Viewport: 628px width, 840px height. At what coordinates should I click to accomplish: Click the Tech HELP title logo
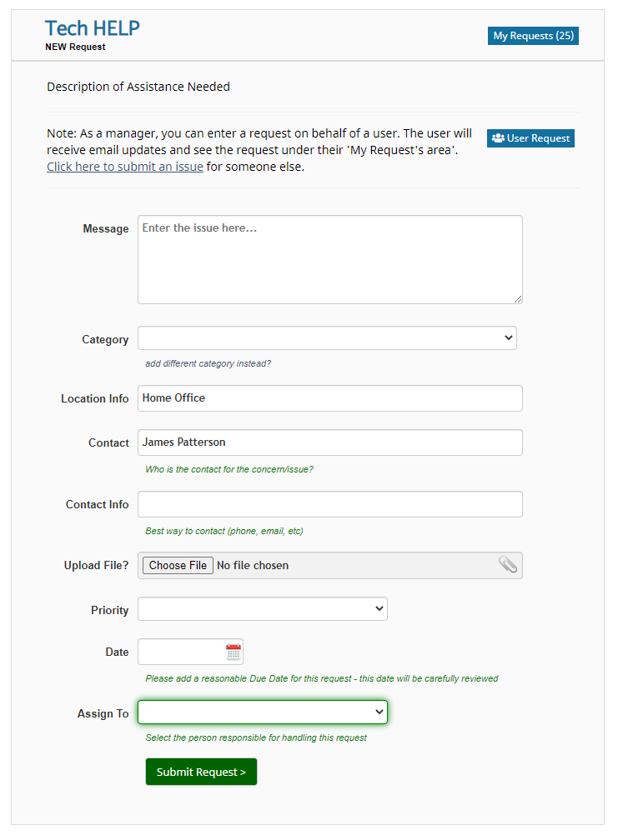[x=93, y=27]
